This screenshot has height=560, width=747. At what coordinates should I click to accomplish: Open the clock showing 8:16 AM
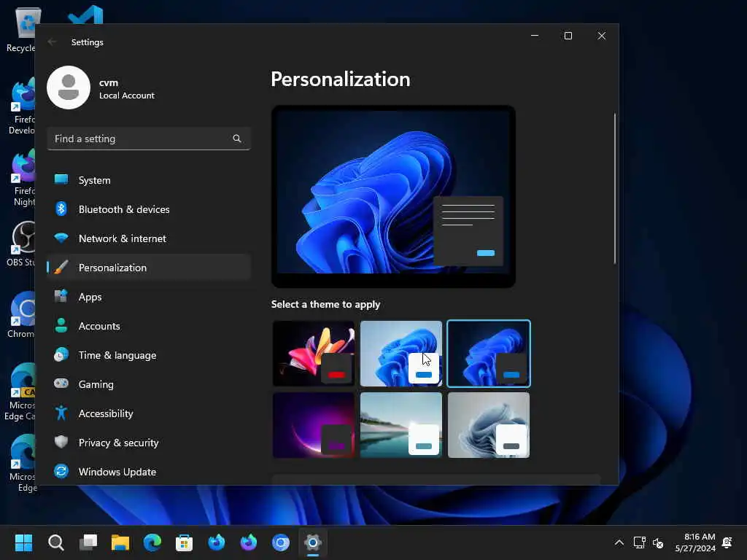[x=695, y=542]
